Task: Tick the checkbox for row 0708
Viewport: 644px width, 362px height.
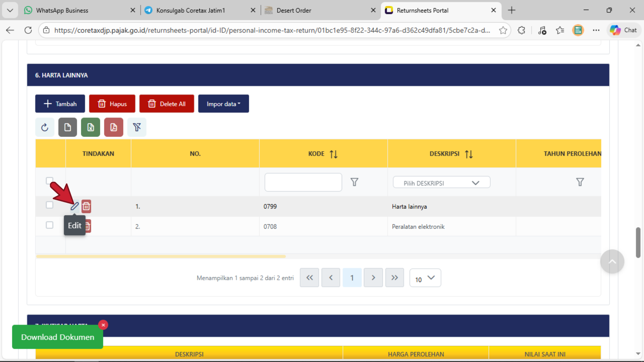Action: point(50,225)
